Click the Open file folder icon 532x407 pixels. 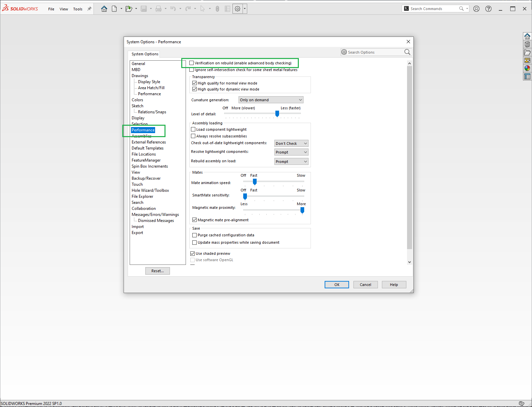[129, 9]
